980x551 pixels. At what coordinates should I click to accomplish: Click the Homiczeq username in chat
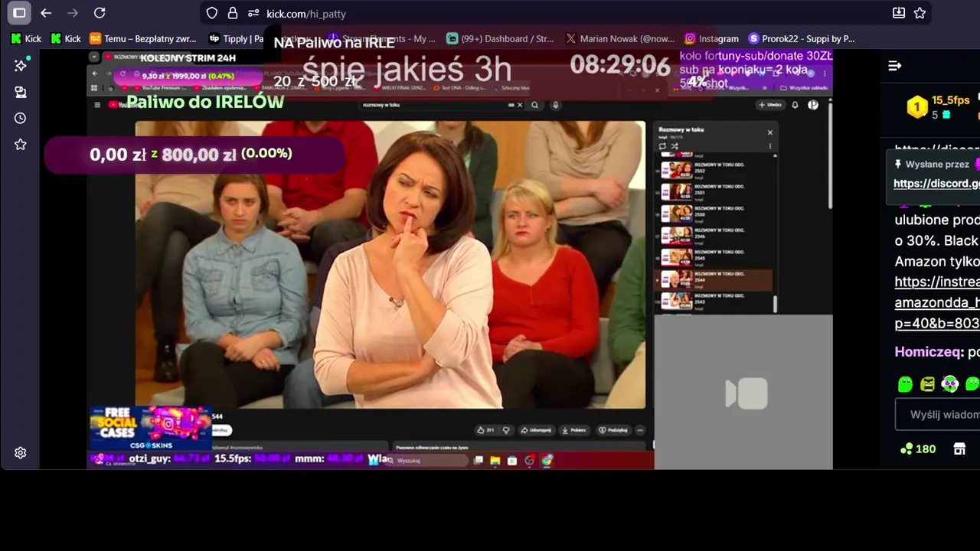(x=928, y=352)
